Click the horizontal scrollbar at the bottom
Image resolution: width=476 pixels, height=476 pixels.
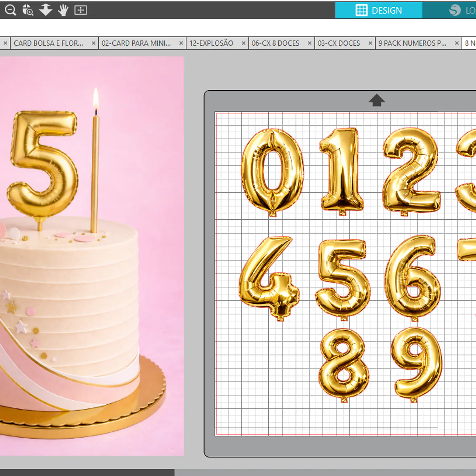(x=87, y=473)
